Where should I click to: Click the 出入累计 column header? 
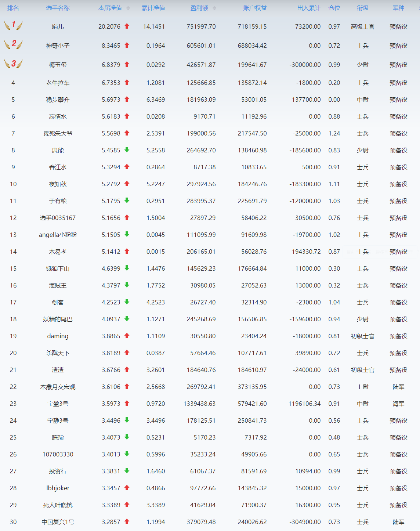pos(309,8)
